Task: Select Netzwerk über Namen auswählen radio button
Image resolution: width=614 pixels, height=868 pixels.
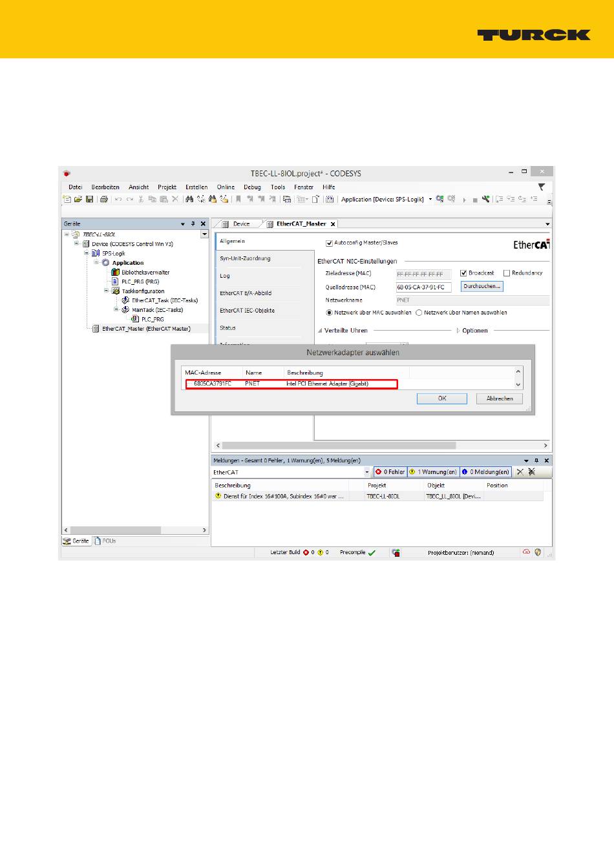Action: 419,313
